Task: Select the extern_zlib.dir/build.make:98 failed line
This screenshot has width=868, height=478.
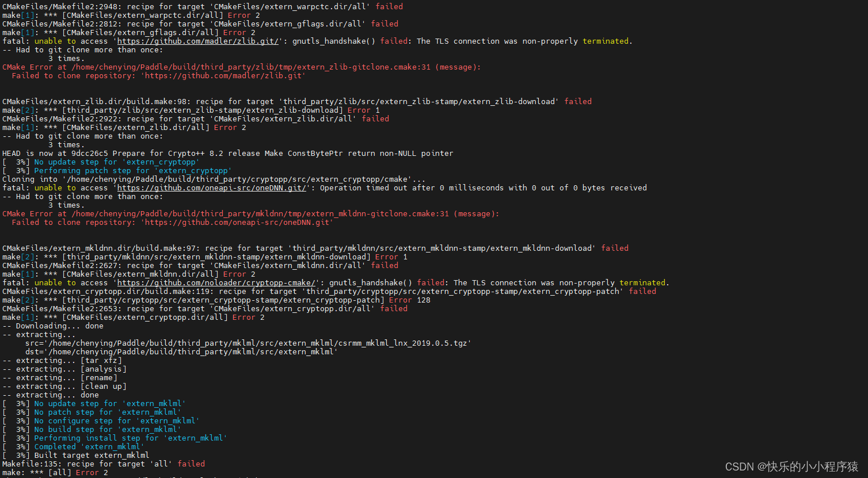Action: pos(297,102)
